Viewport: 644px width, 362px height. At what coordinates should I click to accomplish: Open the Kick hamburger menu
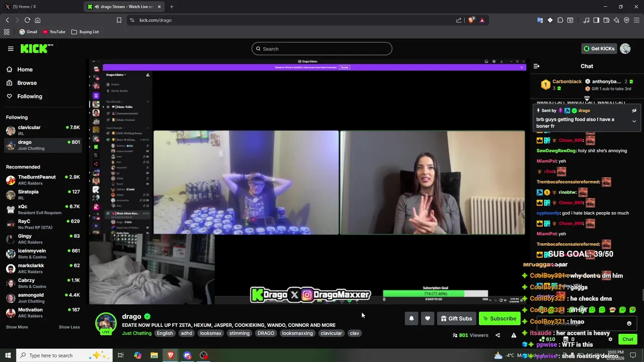pos(11,49)
